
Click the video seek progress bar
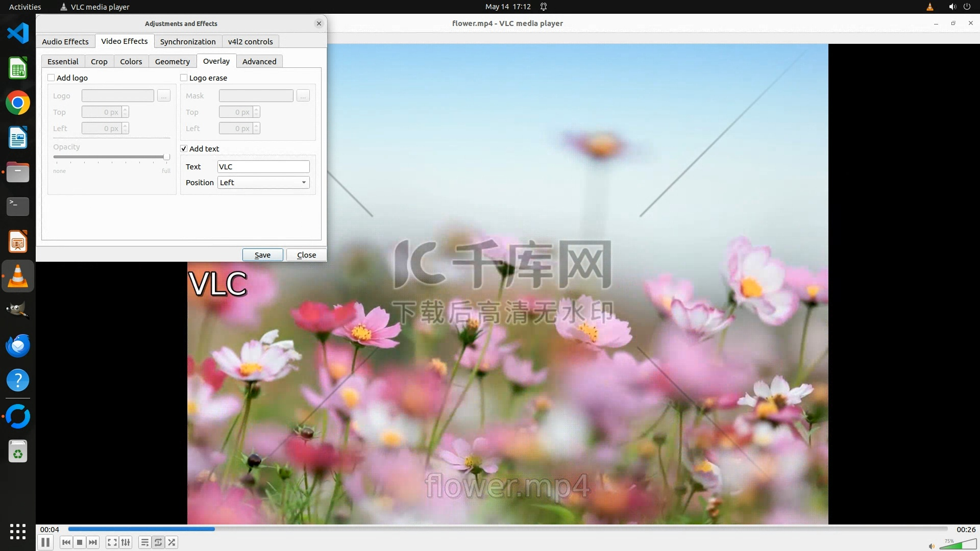coord(507,529)
